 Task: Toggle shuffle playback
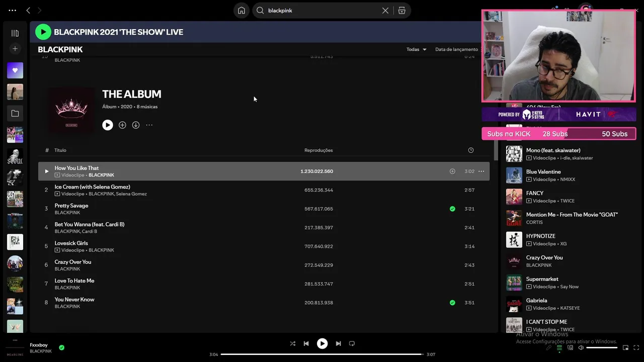[293, 344]
